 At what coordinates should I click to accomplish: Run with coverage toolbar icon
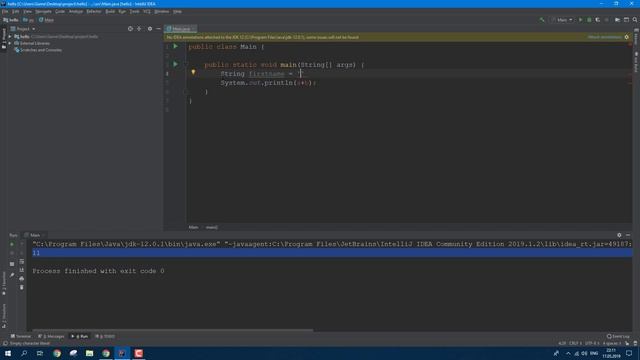point(598,20)
